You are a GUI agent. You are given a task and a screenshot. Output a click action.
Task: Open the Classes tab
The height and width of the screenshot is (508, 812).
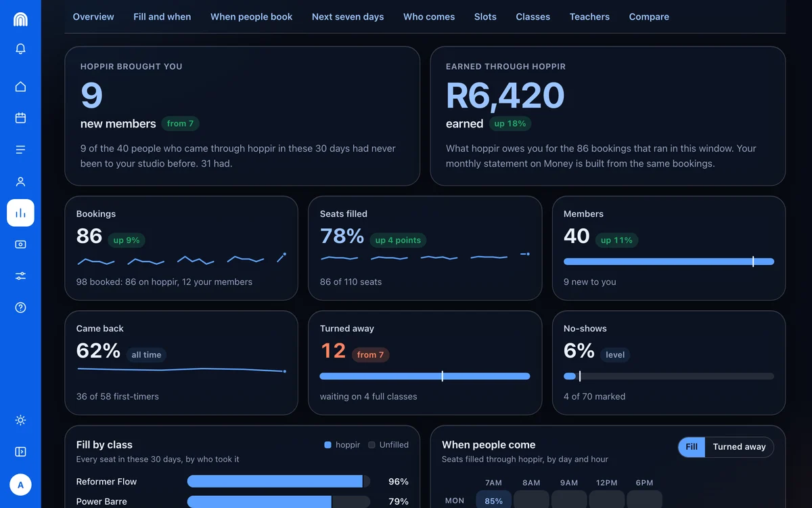[x=533, y=16]
